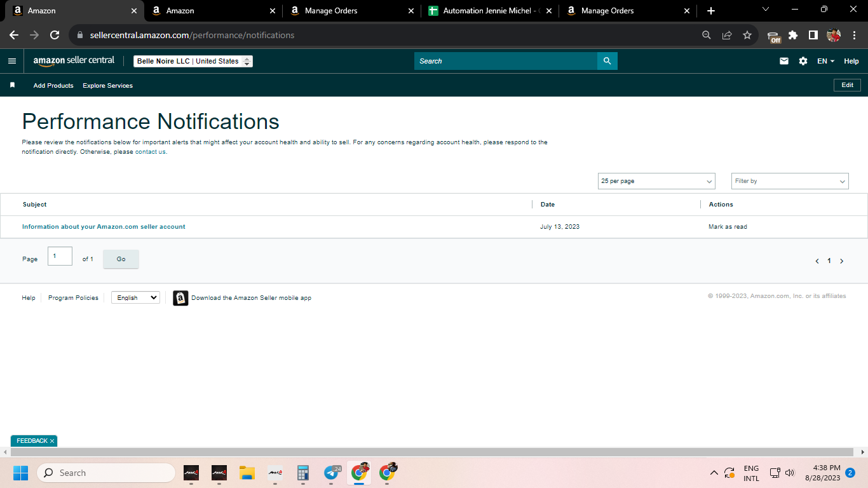
Task: Open Program Policies in the footer
Action: 73,298
